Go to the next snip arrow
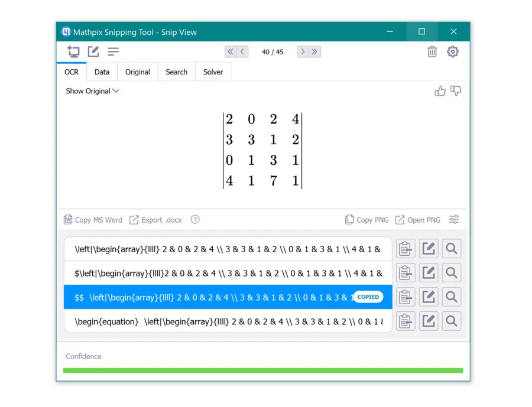This screenshot has height=407, width=532. click(x=303, y=52)
